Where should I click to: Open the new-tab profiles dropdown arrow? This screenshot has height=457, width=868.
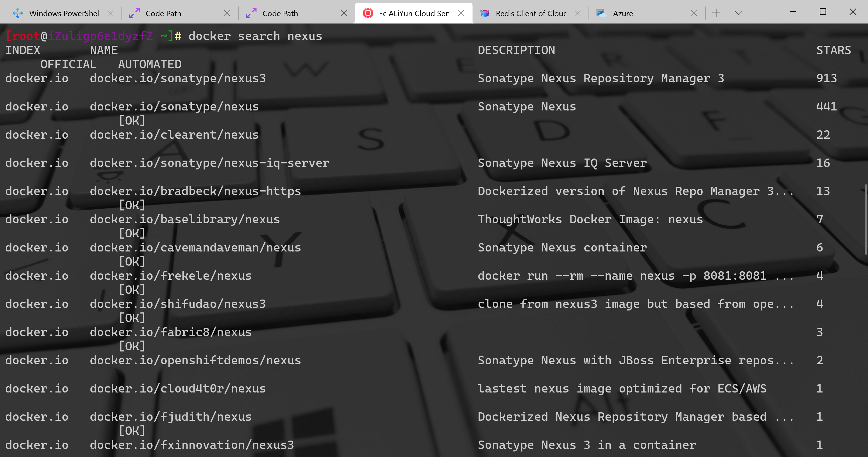pyautogui.click(x=738, y=13)
